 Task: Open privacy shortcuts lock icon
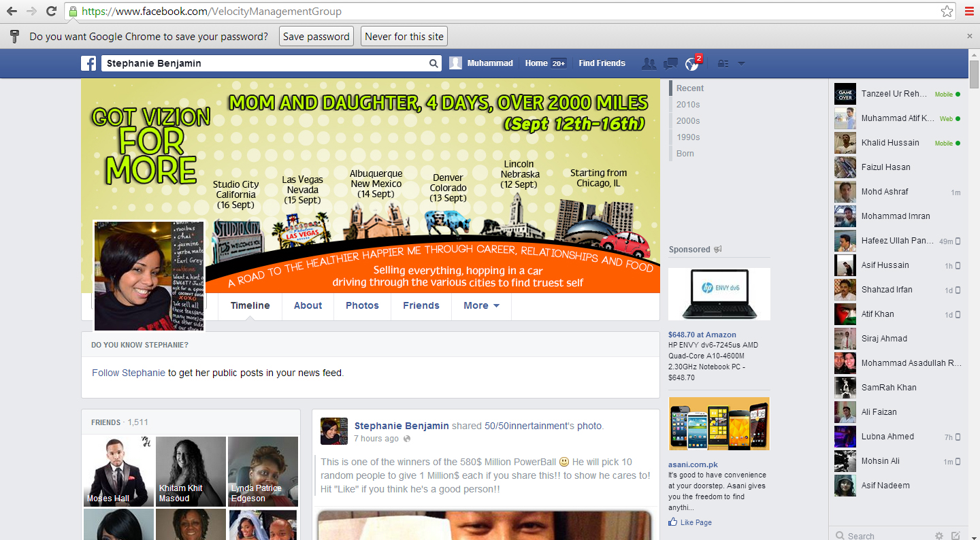[x=723, y=63]
